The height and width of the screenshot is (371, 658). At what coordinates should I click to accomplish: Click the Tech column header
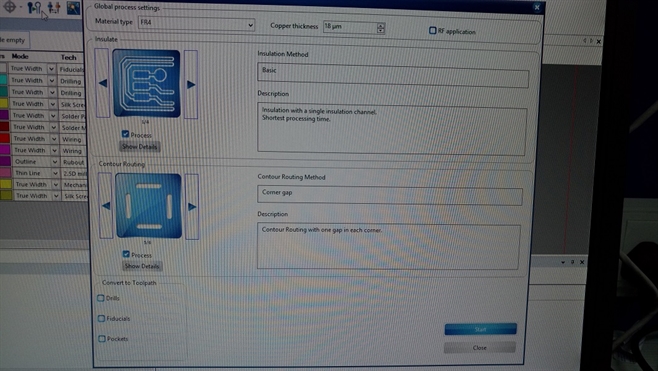tap(68, 57)
